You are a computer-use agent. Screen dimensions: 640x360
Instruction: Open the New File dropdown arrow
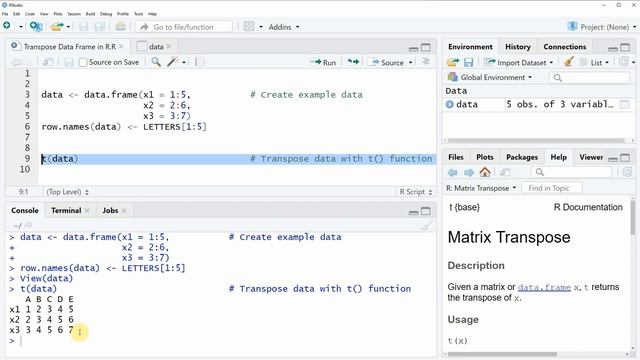pos(20,27)
